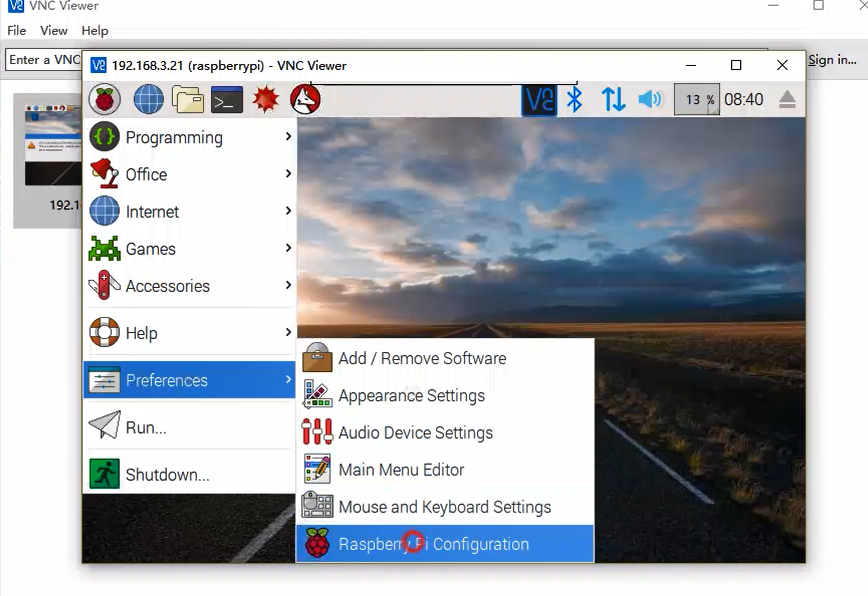This screenshot has height=596, width=868.
Task: Click the 08:40 clock
Action: click(x=743, y=100)
